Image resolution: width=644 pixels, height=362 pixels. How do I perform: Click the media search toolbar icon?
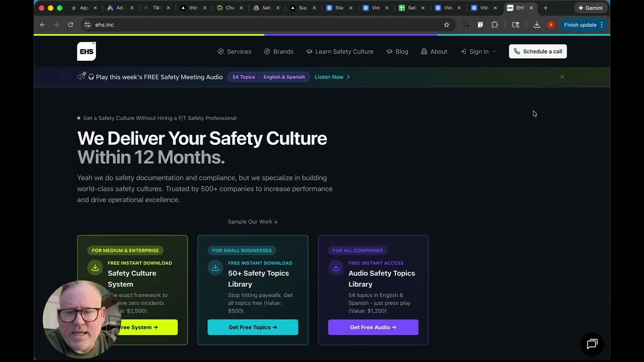(516, 25)
